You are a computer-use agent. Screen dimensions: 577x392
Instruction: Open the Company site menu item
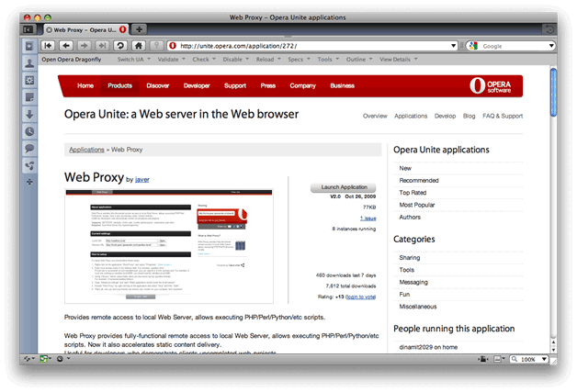[x=303, y=85]
